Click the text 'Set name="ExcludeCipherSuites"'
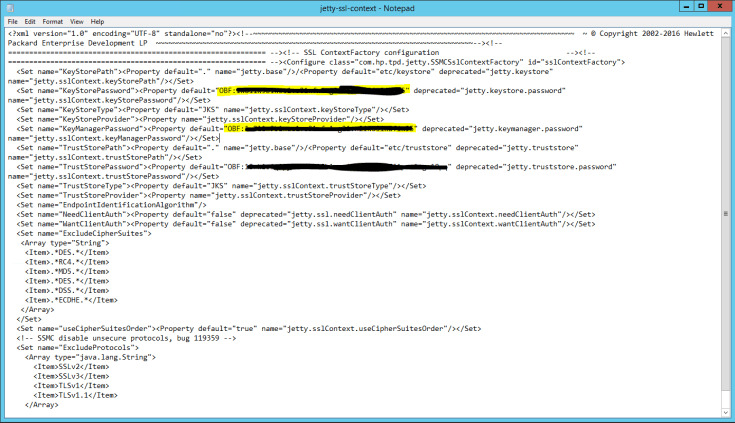The width and height of the screenshot is (735, 423). [x=84, y=234]
